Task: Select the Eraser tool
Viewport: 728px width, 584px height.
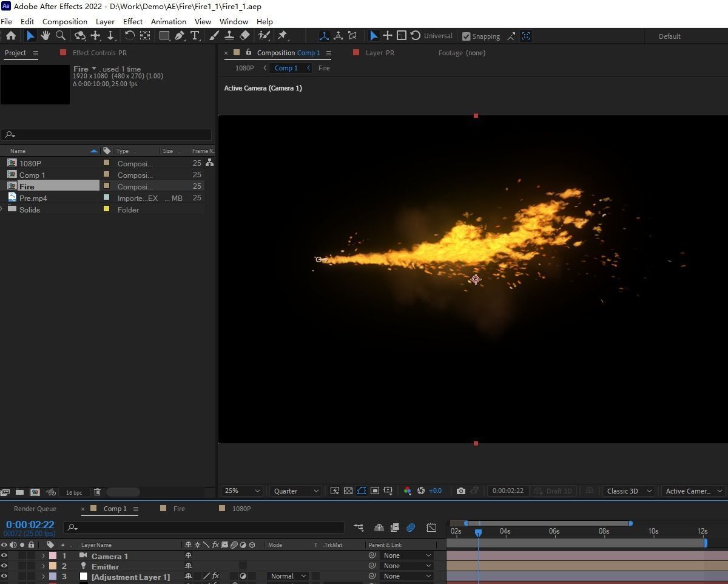Action: tap(244, 36)
